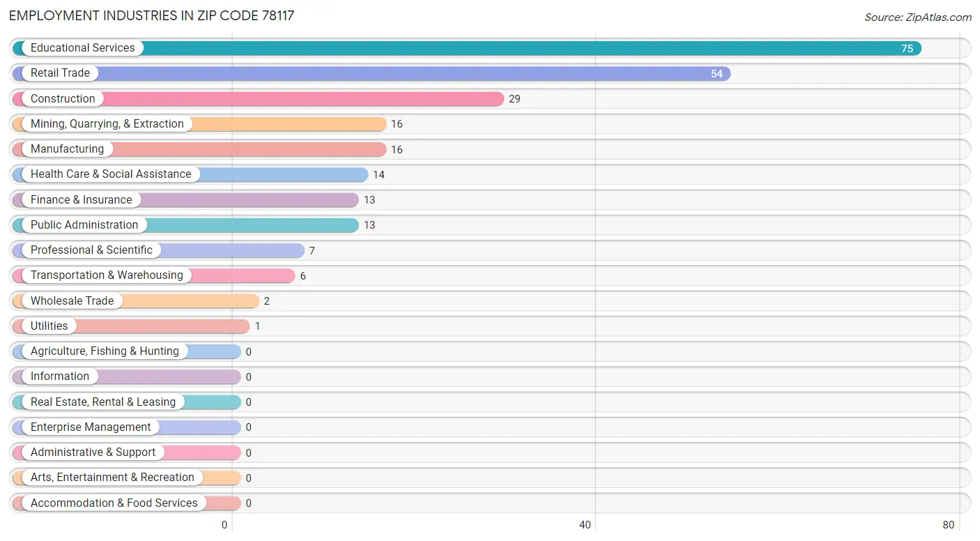Click the Utilities label

(49, 326)
